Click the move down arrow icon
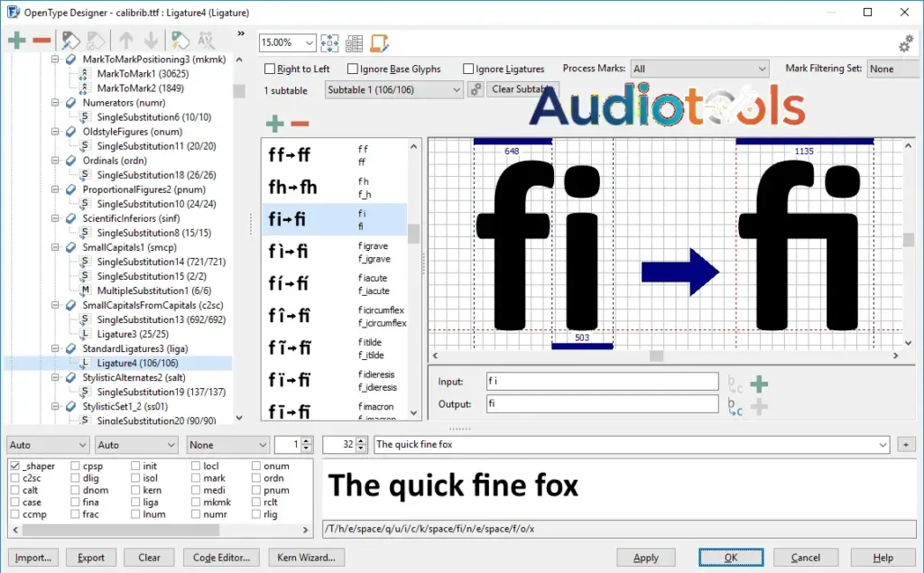The image size is (924, 573). pos(151,41)
